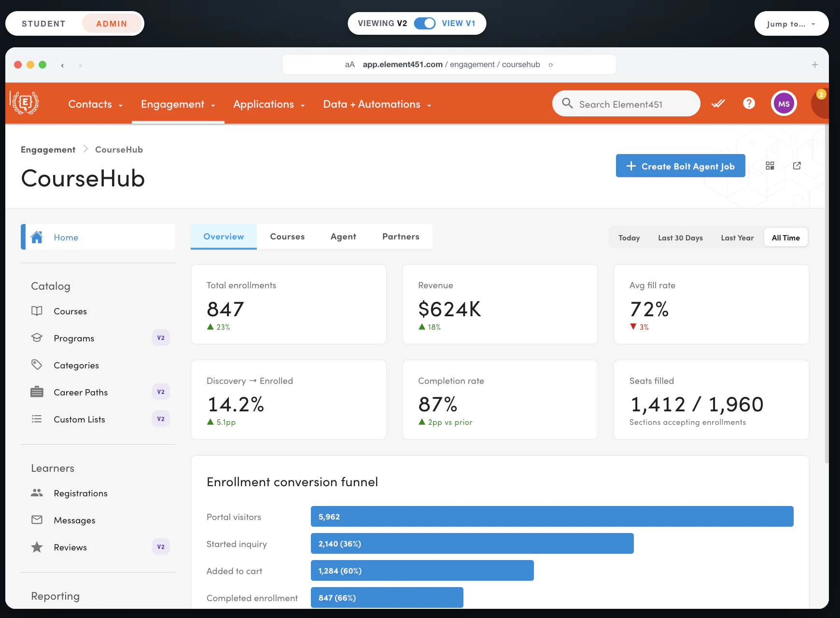
Task: Click Create Bolt Agent Job button
Action: (x=680, y=166)
